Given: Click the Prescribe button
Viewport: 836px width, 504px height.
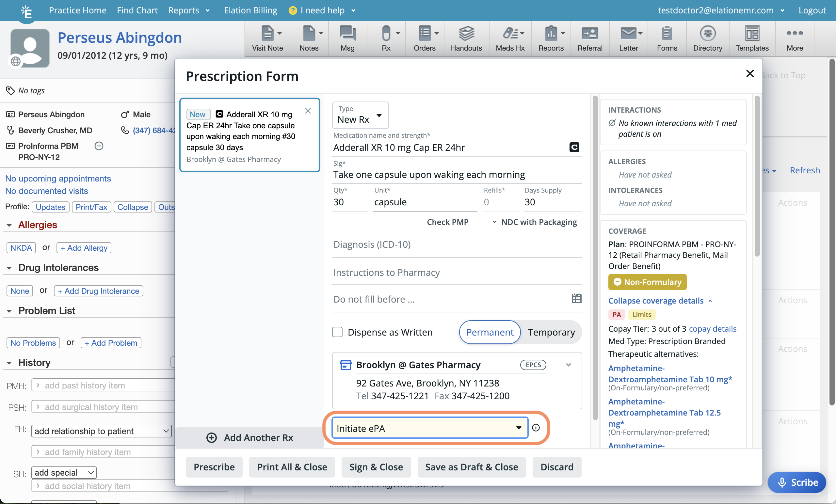Looking at the screenshot, I should point(214,467).
